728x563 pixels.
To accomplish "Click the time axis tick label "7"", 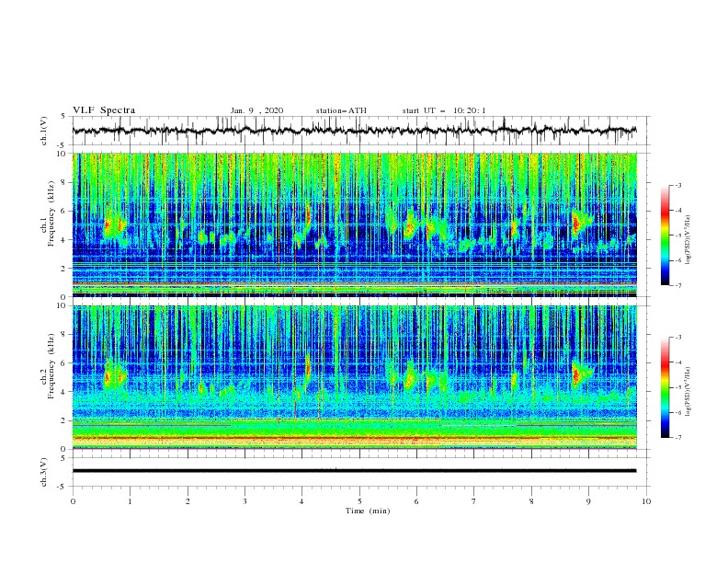I will pyautogui.click(x=474, y=501).
